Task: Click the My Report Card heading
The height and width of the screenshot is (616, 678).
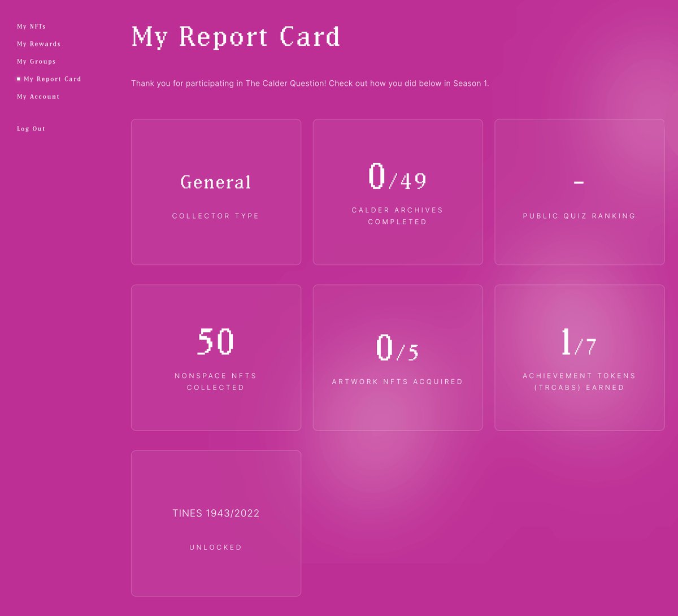Action: coord(236,37)
